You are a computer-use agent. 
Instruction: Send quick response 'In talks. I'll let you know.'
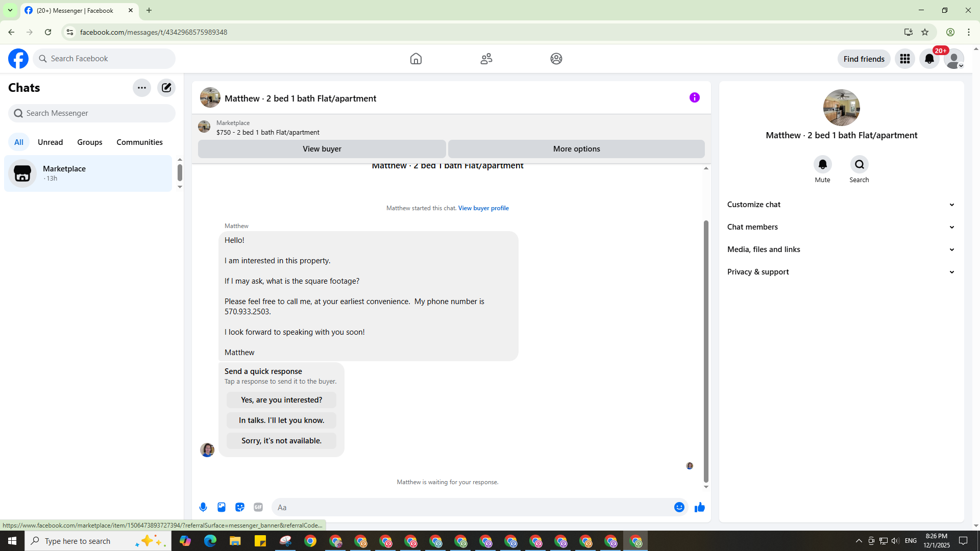282,420
